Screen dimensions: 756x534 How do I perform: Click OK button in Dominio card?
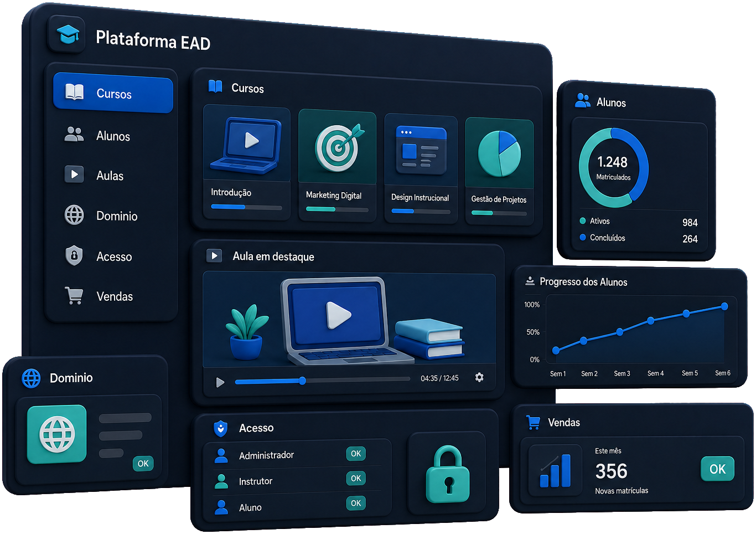pos(143,464)
